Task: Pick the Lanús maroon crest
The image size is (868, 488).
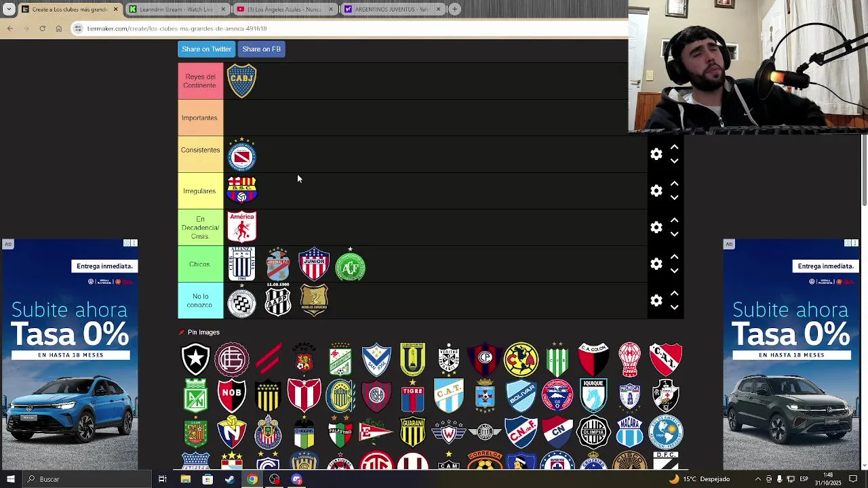Action: point(232,359)
